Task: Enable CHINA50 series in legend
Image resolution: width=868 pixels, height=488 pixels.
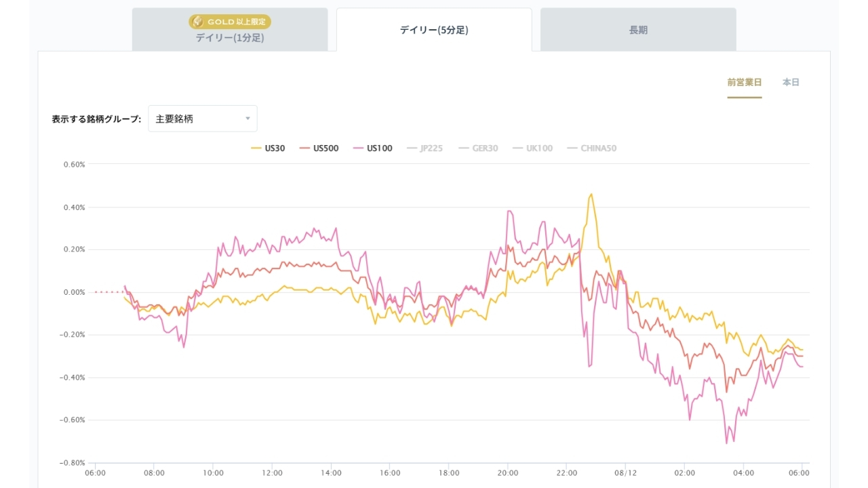Action: pyautogui.click(x=591, y=148)
